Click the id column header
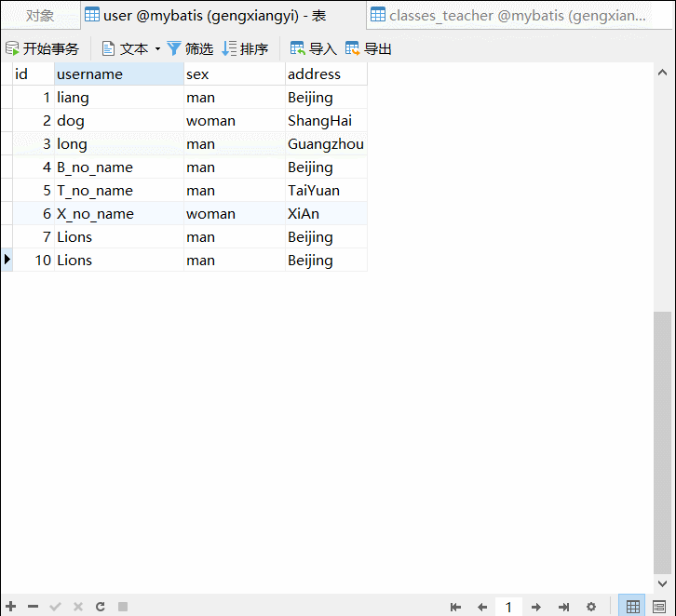 [34, 74]
